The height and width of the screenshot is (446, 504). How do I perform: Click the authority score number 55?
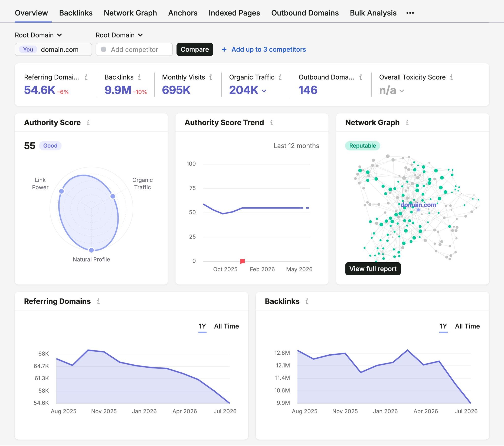coord(30,146)
